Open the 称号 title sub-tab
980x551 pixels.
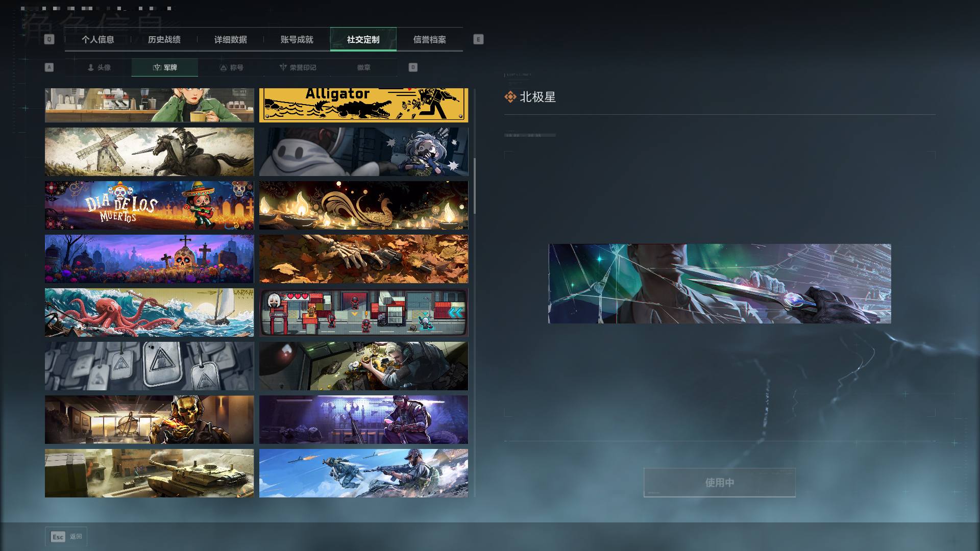tap(231, 67)
